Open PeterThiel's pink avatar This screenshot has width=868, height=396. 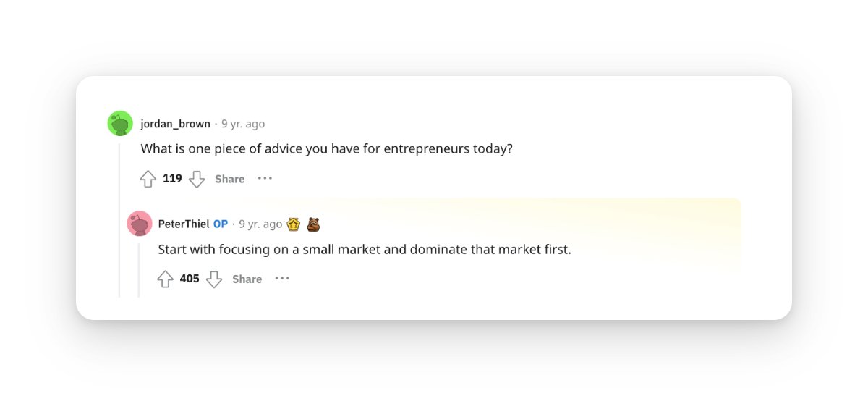click(x=140, y=224)
